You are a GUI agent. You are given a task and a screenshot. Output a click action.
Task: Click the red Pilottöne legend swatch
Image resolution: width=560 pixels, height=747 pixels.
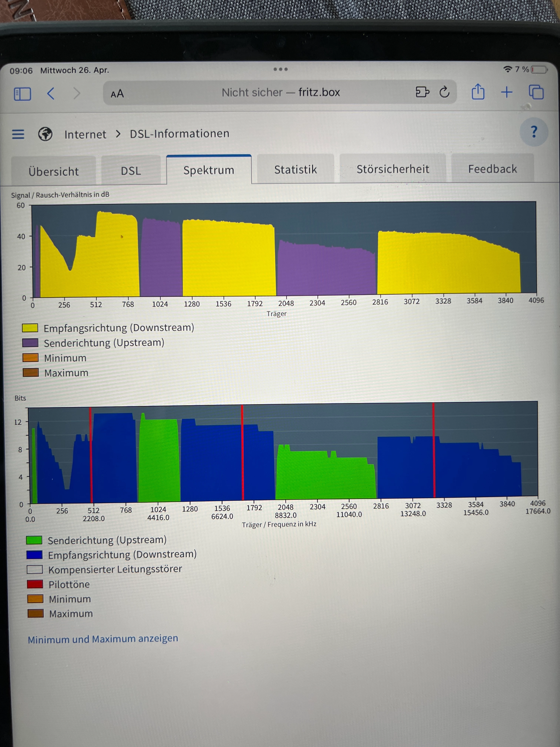click(35, 584)
